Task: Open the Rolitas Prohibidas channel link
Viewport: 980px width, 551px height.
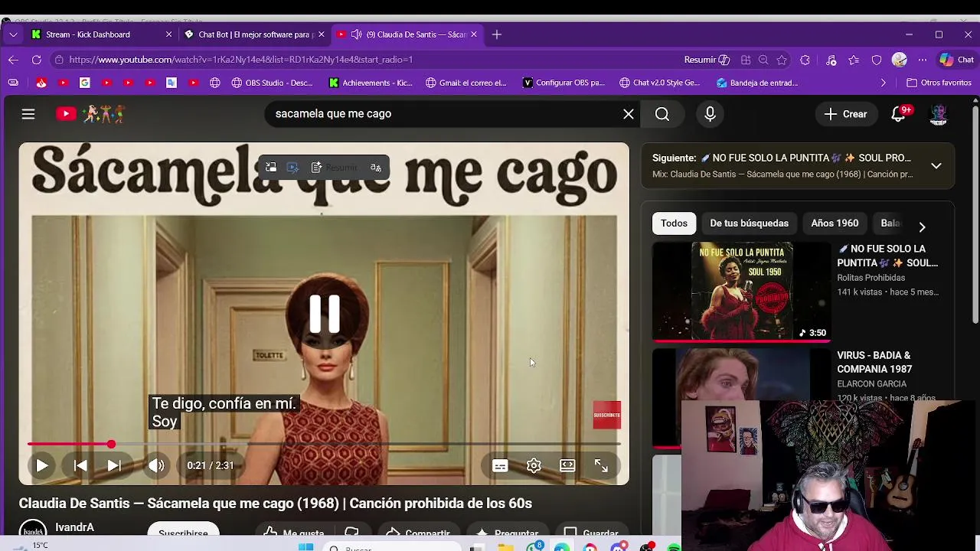Action: point(871,278)
